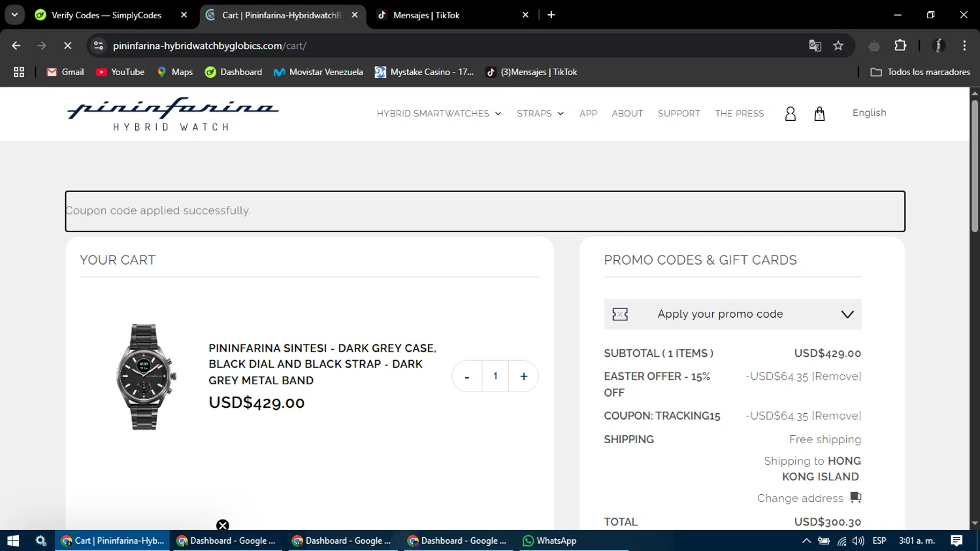Click the quantity field showing 1
980x551 pixels.
(x=495, y=376)
